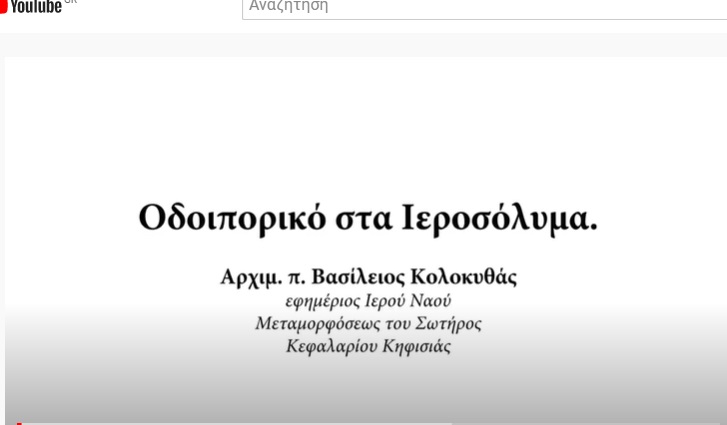
Task: Click the gray strip below the header
Action: tap(366, 44)
